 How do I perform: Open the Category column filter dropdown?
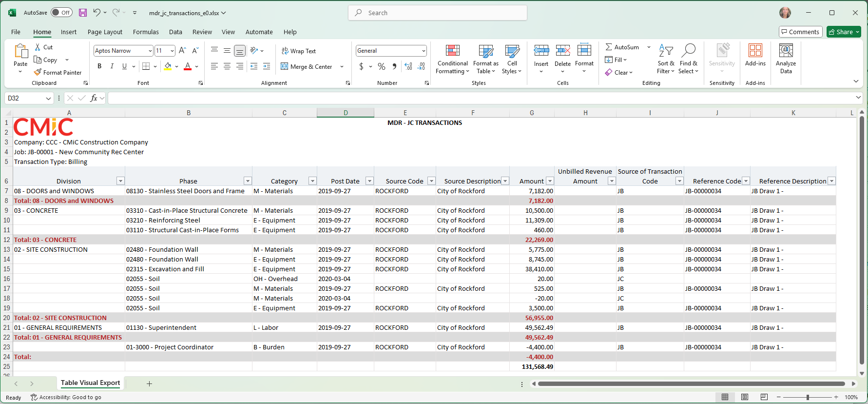coord(313,181)
